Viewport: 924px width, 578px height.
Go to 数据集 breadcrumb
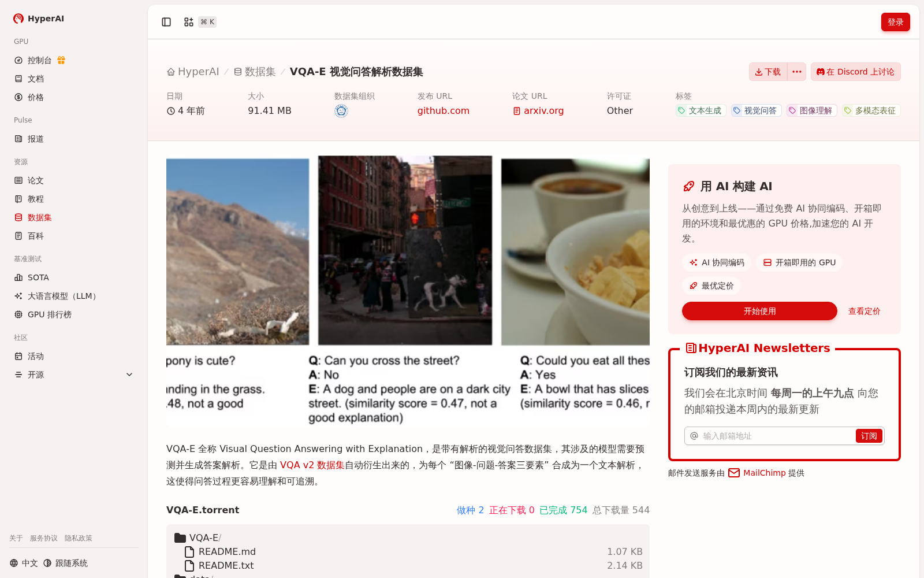(255, 72)
